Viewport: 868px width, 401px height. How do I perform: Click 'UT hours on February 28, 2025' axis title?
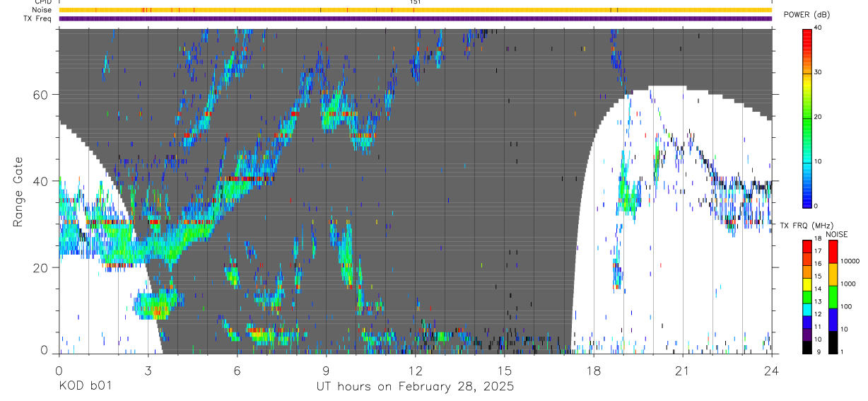point(415,387)
